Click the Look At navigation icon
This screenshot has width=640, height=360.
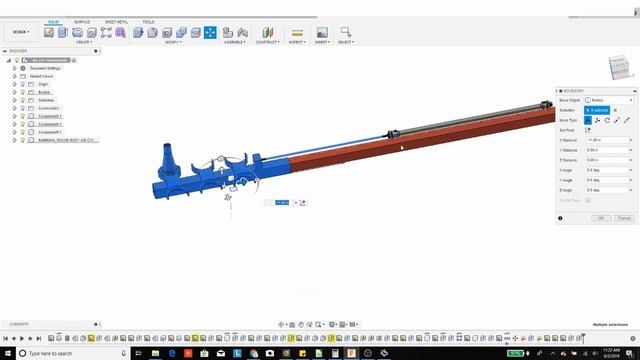pos(292,324)
